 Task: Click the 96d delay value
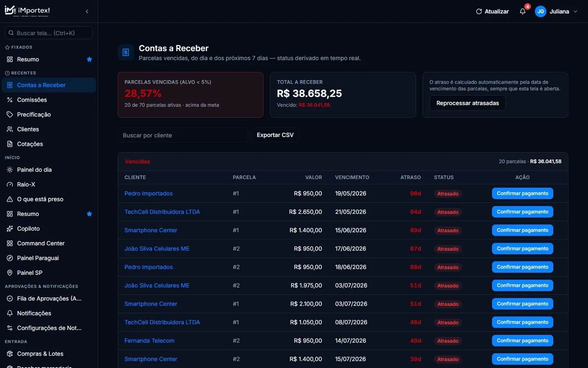[416, 193]
